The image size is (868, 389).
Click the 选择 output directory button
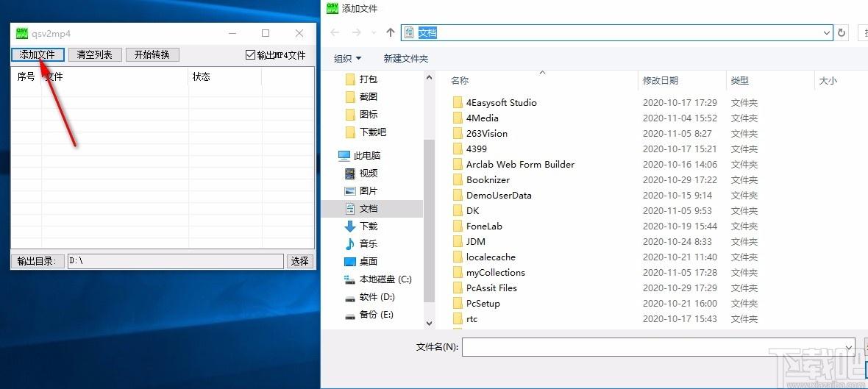(300, 261)
